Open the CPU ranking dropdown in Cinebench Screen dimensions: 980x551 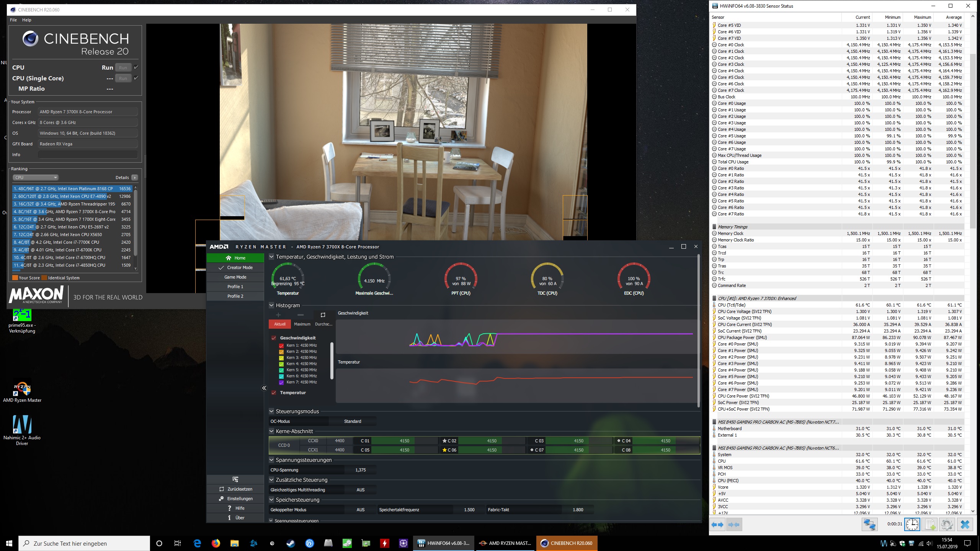tap(36, 178)
